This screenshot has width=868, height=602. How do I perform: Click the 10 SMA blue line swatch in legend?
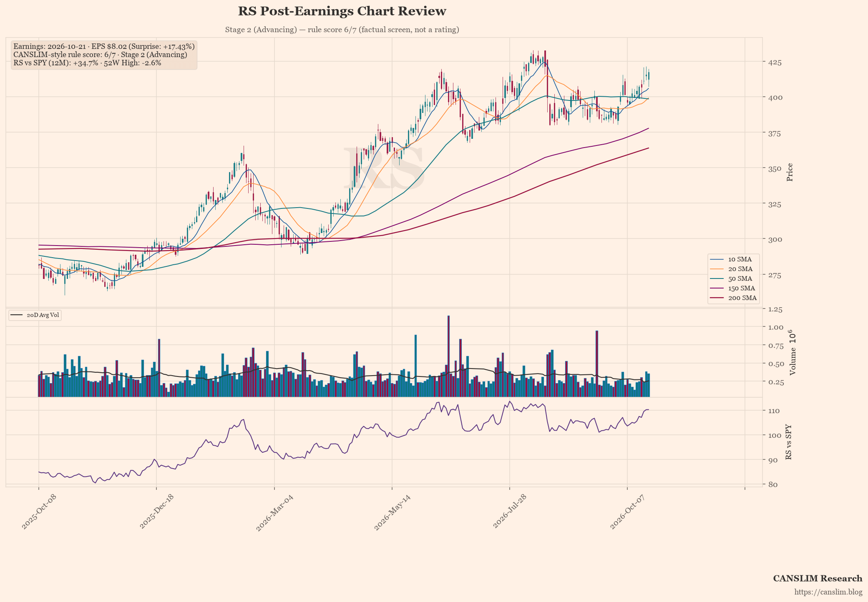coord(717,259)
